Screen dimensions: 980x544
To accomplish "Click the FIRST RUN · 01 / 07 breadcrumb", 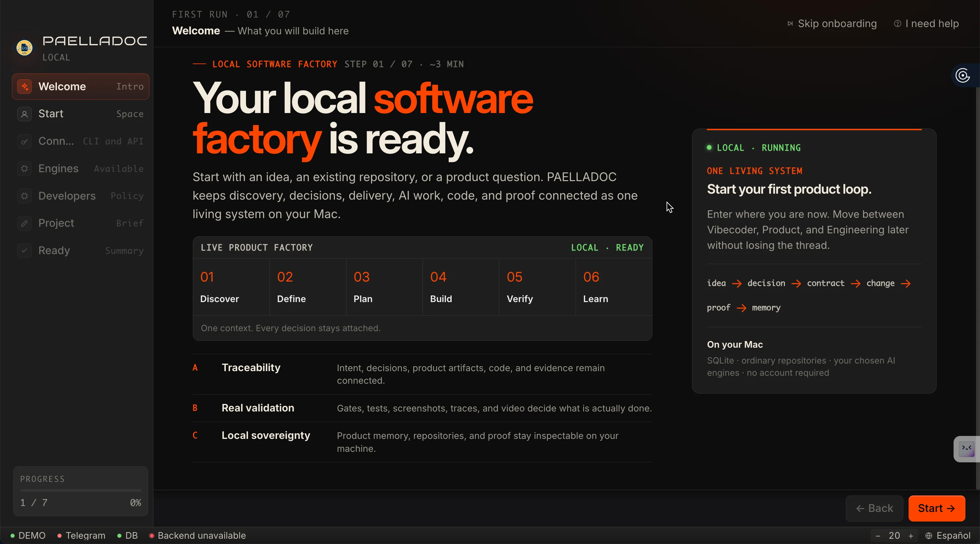I will [x=231, y=15].
